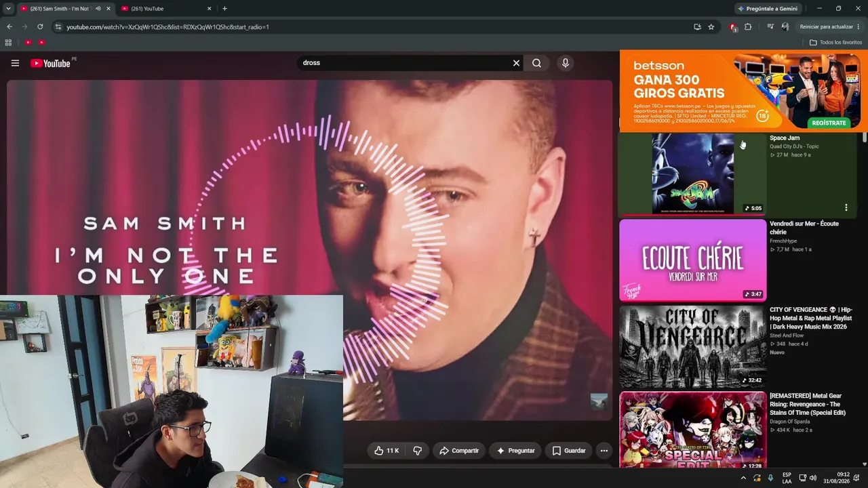Open the notification bell in taskbar

click(857, 479)
